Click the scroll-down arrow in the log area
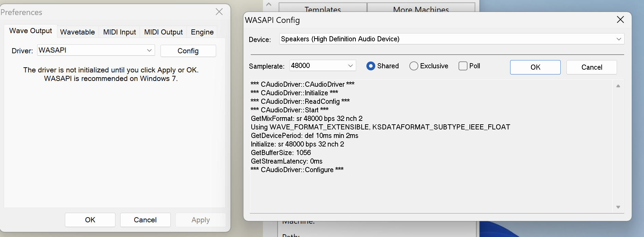This screenshot has height=237, width=644. point(618,207)
